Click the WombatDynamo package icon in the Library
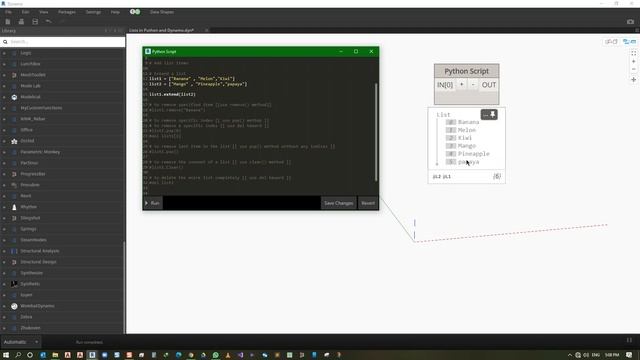This screenshot has height=360, width=640. pyautogui.click(x=14, y=306)
